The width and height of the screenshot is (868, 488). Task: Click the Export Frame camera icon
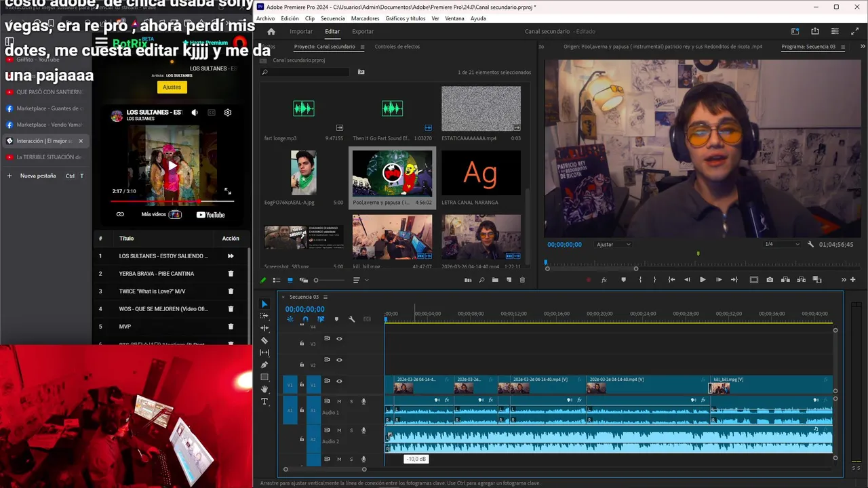(x=770, y=279)
